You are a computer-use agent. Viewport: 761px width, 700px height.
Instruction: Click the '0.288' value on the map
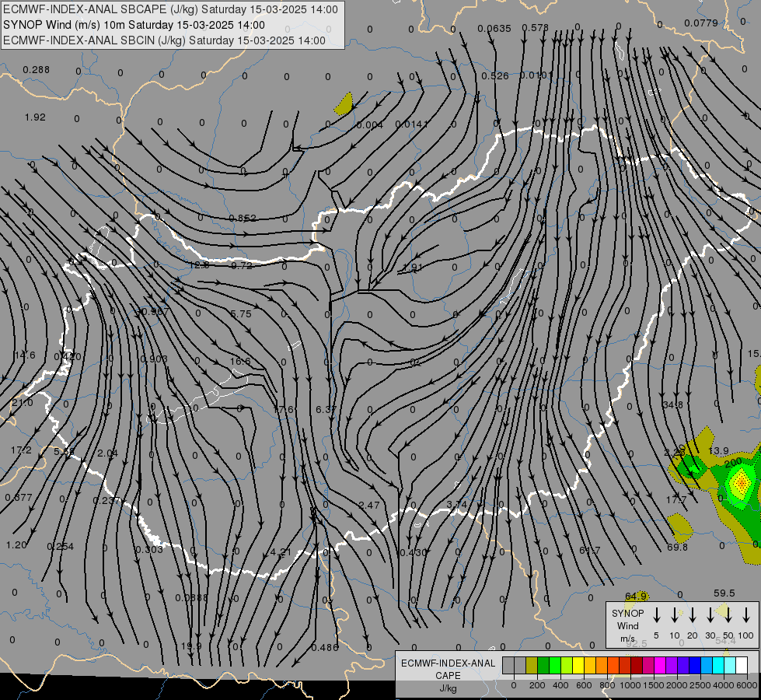(37, 70)
